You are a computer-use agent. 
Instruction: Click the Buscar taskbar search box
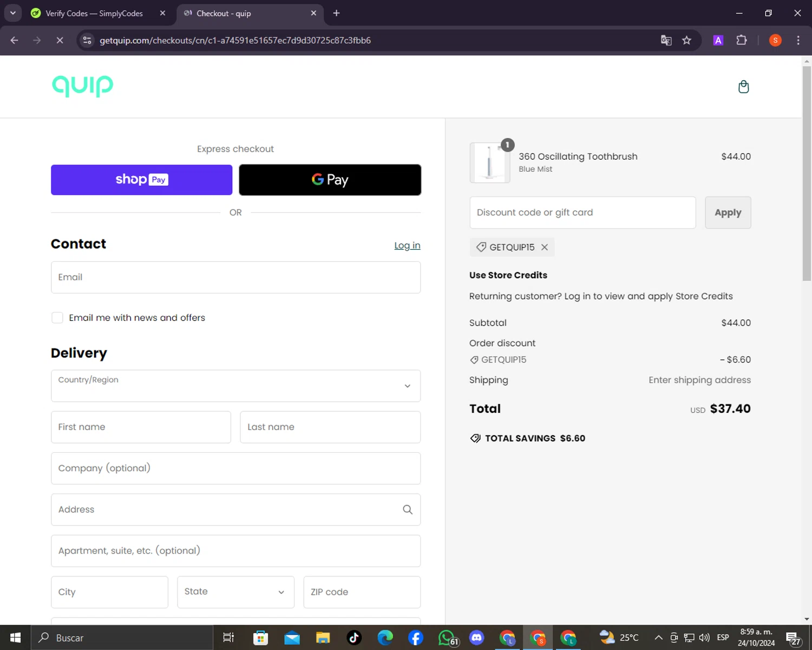coord(122,638)
